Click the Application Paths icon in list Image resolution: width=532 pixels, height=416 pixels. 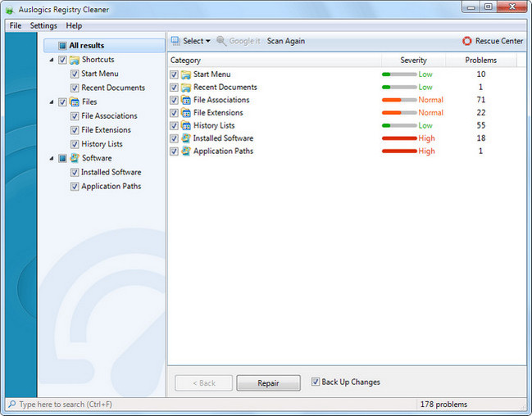(x=185, y=151)
